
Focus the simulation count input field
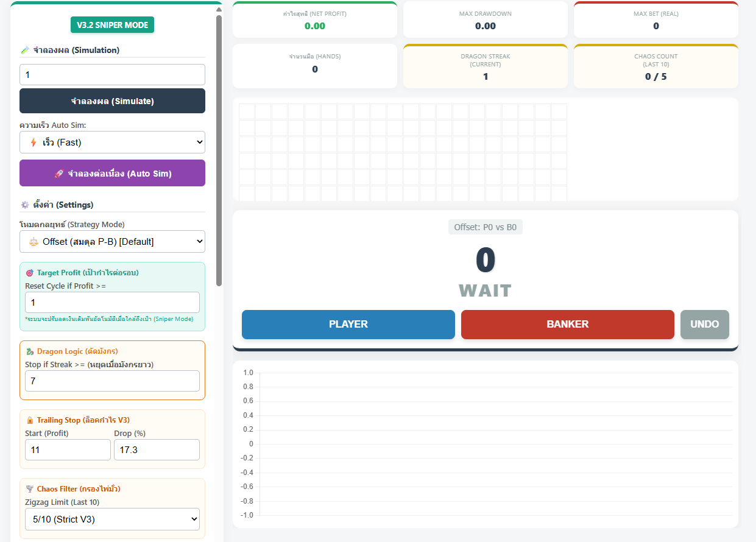tap(112, 75)
